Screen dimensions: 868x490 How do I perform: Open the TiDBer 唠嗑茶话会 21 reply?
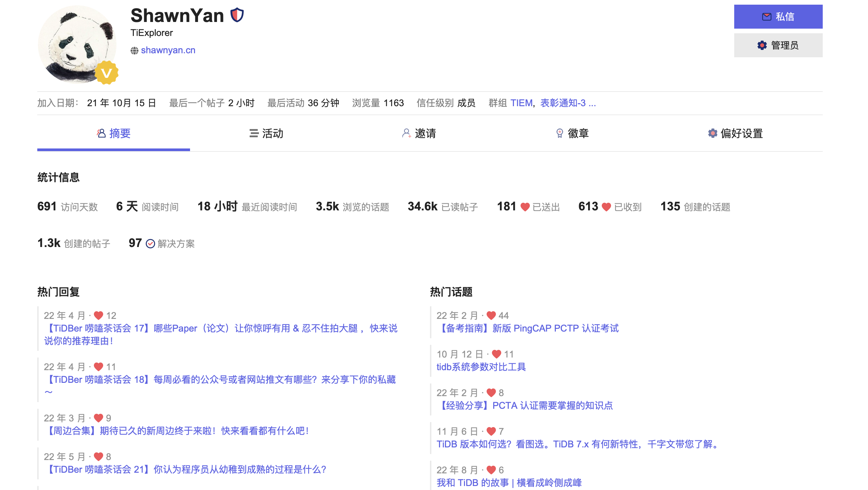click(x=185, y=469)
